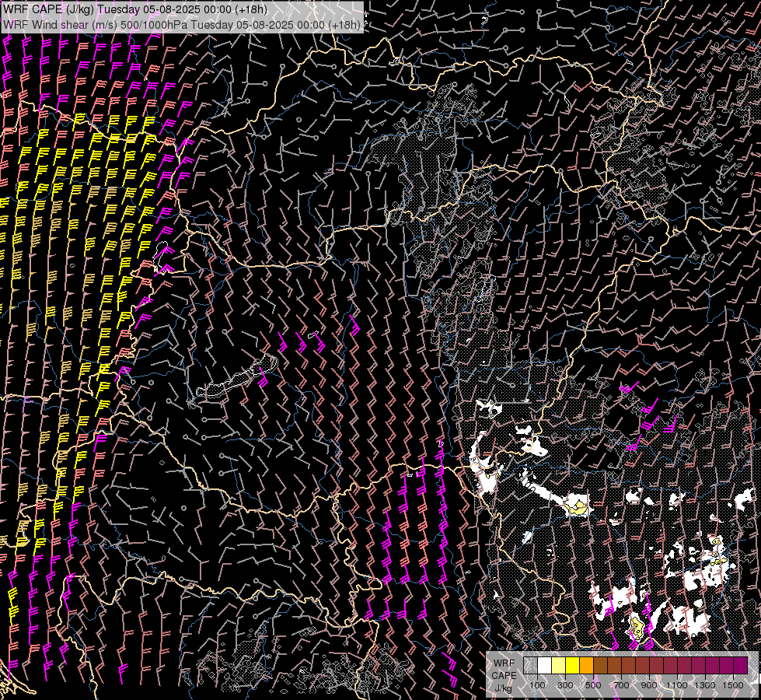Image resolution: width=761 pixels, height=700 pixels.
Task: Click the WRF Wind shear title line
Action: (x=182, y=25)
